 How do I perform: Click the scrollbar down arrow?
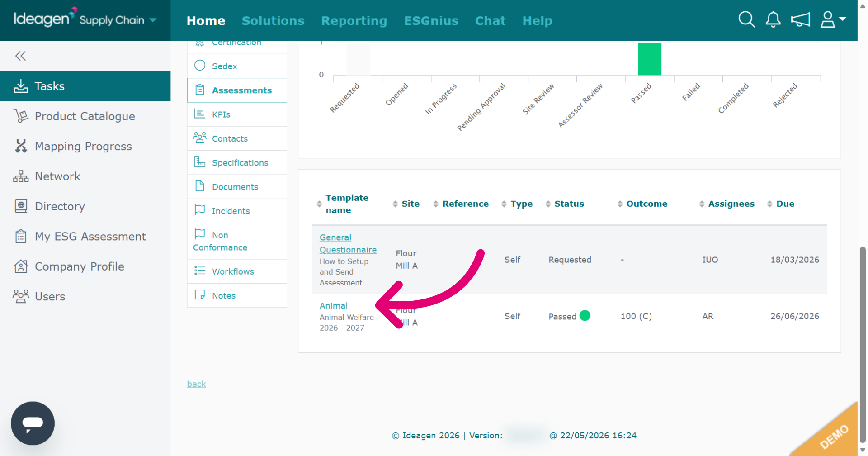click(863, 450)
